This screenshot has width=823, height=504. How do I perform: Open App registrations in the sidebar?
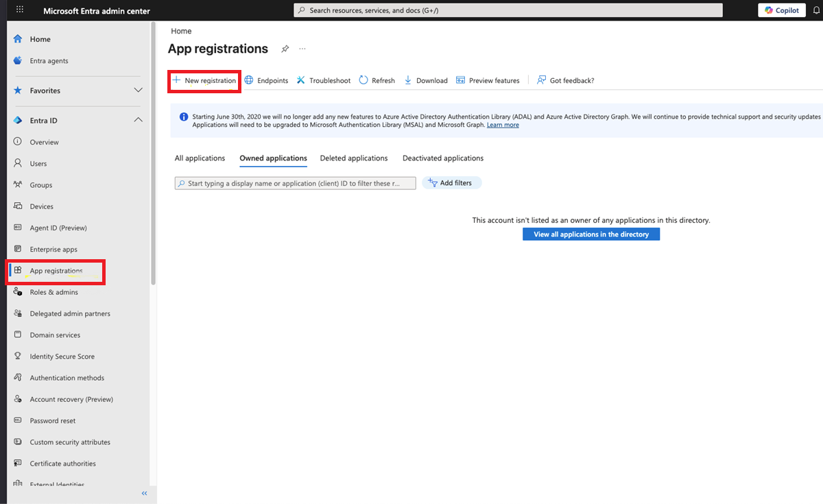point(56,271)
